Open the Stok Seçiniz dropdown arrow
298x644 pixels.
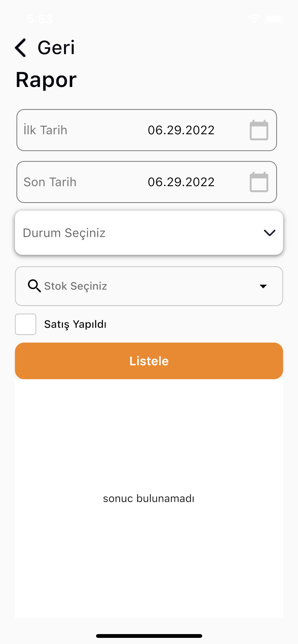pyautogui.click(x=263, y=286)
